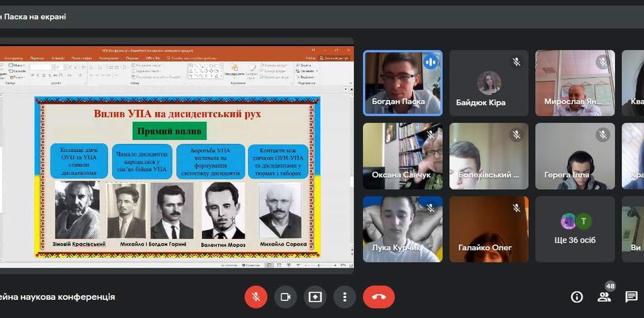Viewport: 644px width, 318px height.
Task: Click muted mic icon on Оксана Савчук tile
Action: pyautogui.click(x=431, y=134)
